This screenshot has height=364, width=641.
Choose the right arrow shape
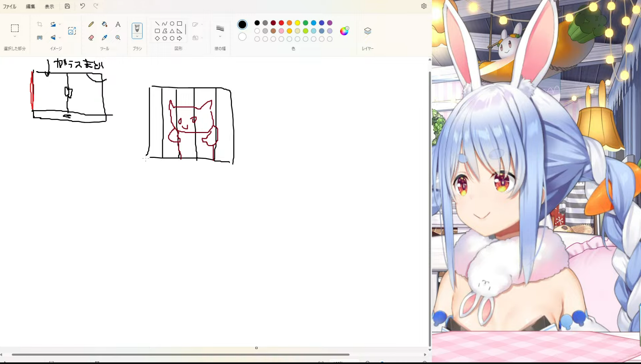180,38
